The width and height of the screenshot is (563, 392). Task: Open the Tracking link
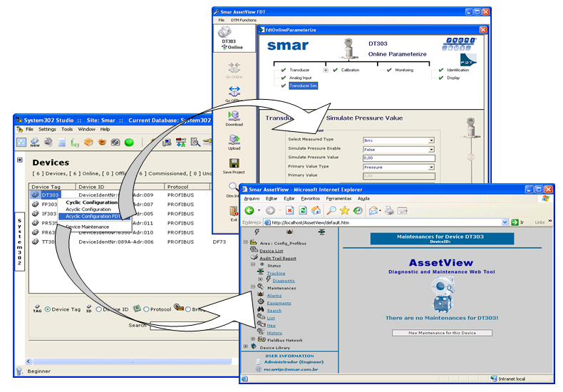276,273
